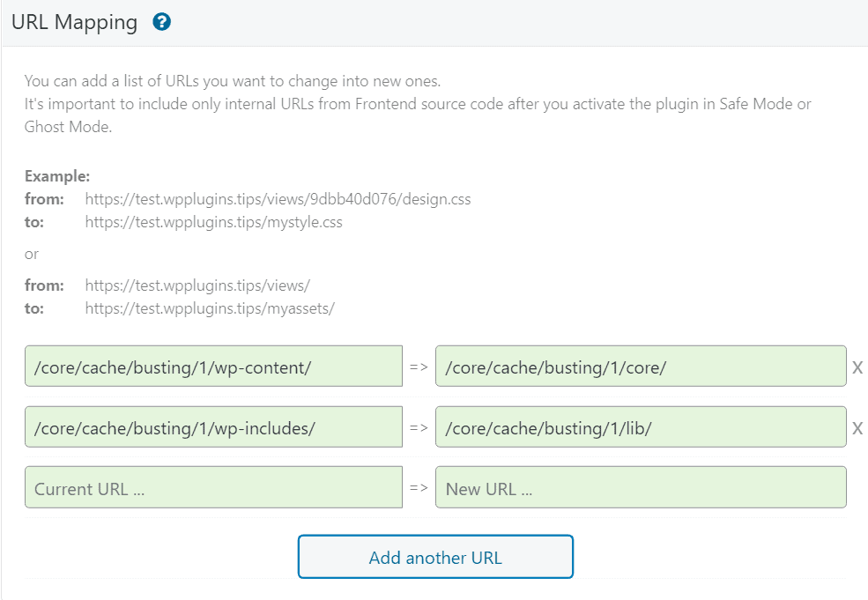Click the example /myassets/ URL text
Image resolution: width=868 pixels, height=600 pixels.
(x=210, y=308)
